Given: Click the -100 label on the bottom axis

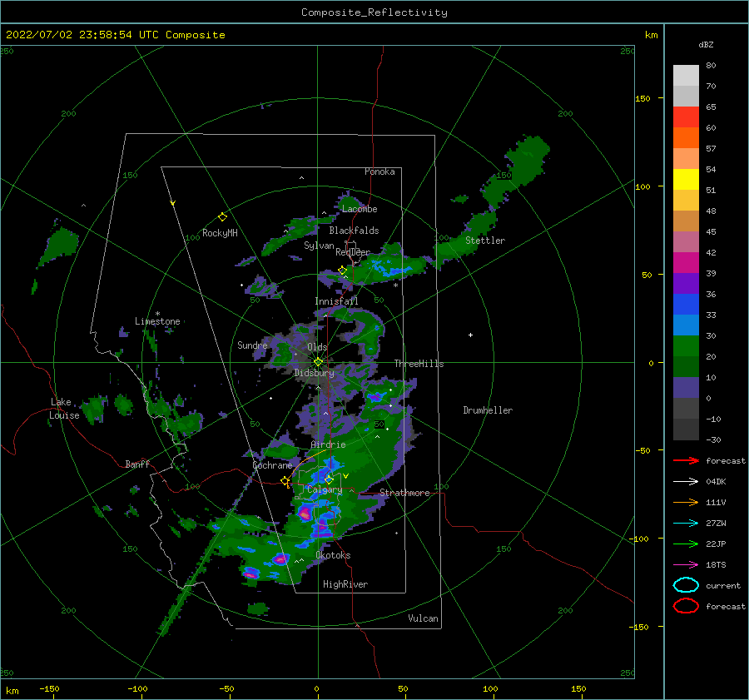Looking at the screenshot, I should (137, 688).
